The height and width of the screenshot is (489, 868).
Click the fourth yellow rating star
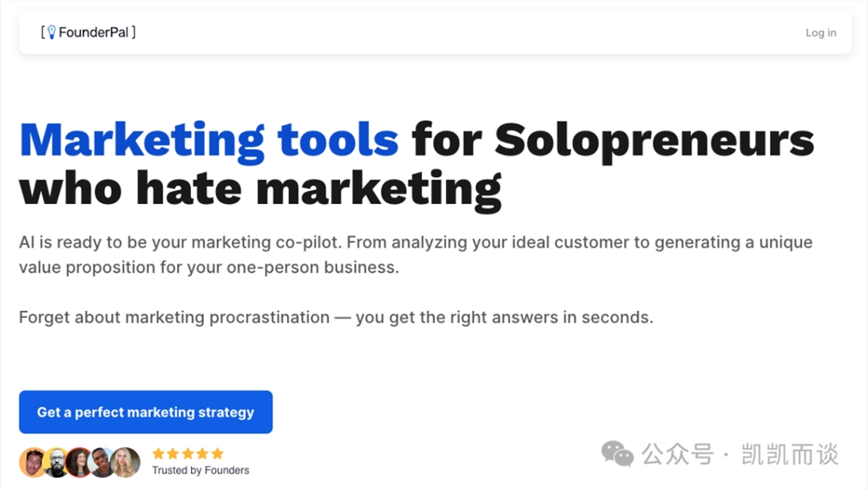coord(203,453)
